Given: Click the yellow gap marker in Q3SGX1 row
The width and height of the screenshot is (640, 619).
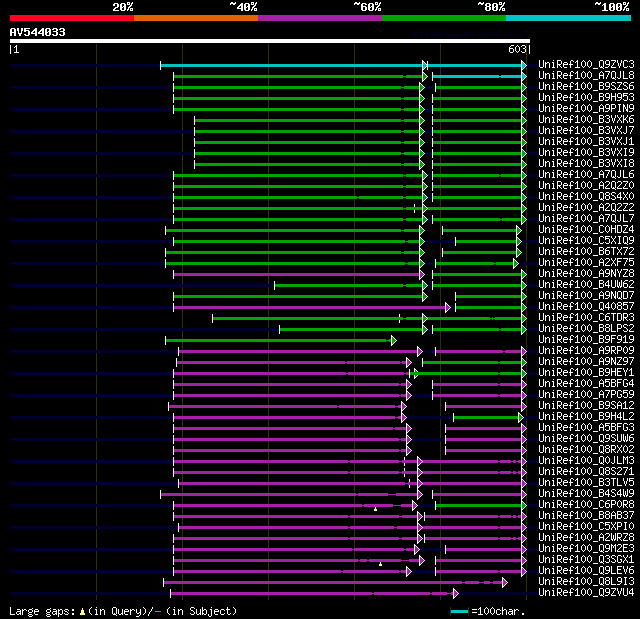Looking at the screenshot, I should pyautogui.click(x=380, y=564).
